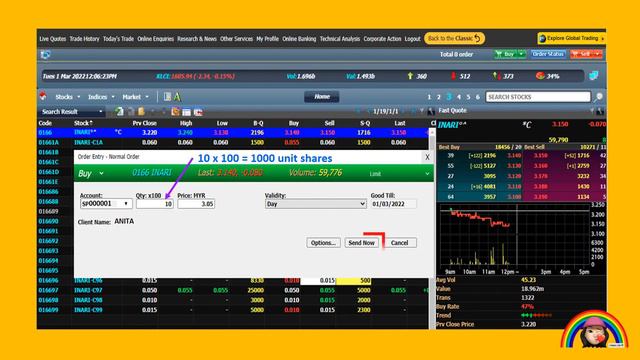This screenshot has width=640, height=360.
Task: Click the red news icon in quote toolbar
Action: pos(198,112)
